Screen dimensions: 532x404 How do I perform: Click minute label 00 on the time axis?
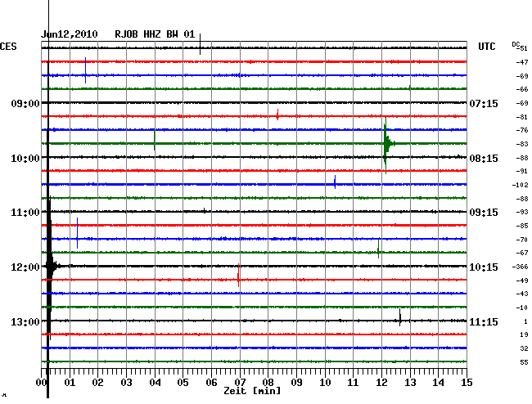tap(41, 382)
